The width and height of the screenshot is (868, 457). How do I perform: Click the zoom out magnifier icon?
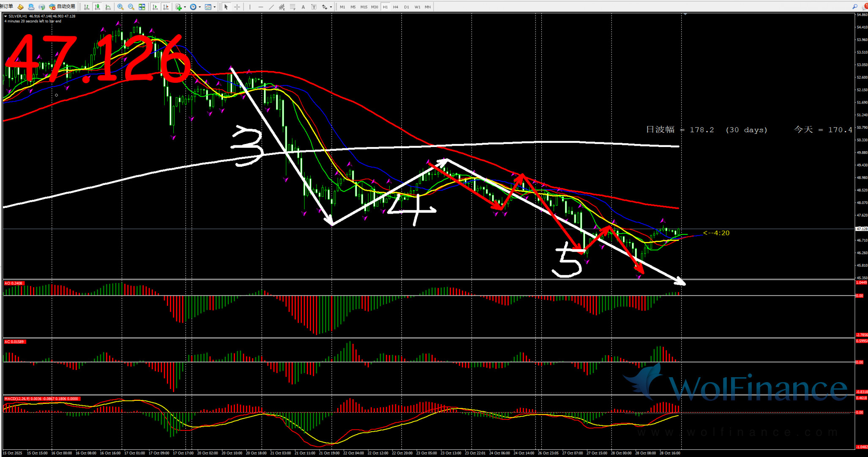coord(131,7)
